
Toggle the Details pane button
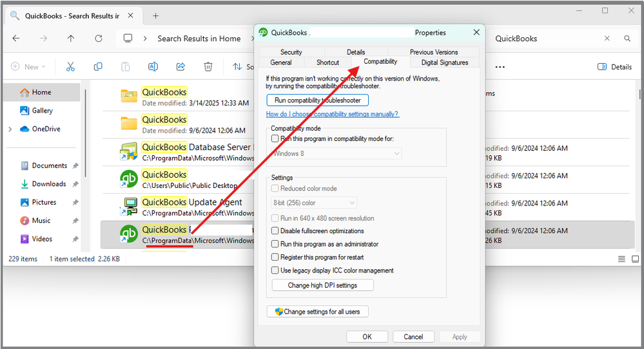[x=614, y=67]
